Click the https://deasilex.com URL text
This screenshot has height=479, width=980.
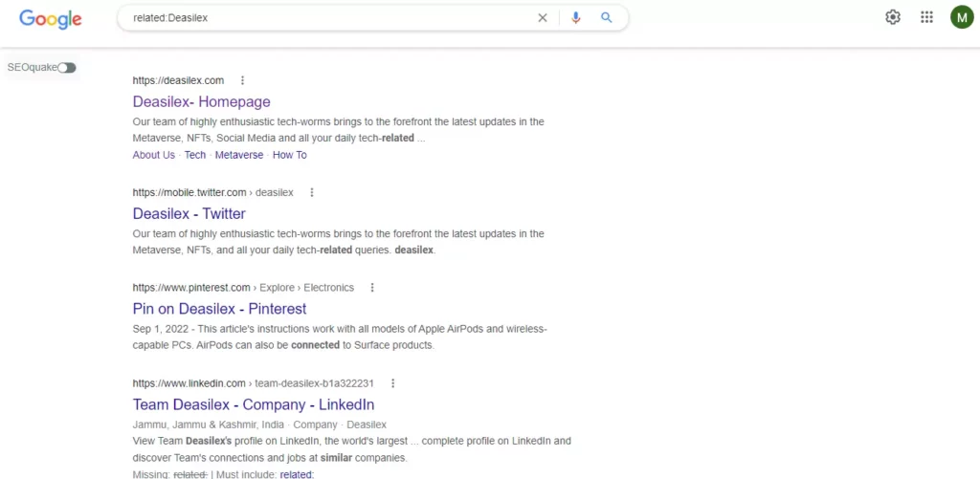point(178,80)
